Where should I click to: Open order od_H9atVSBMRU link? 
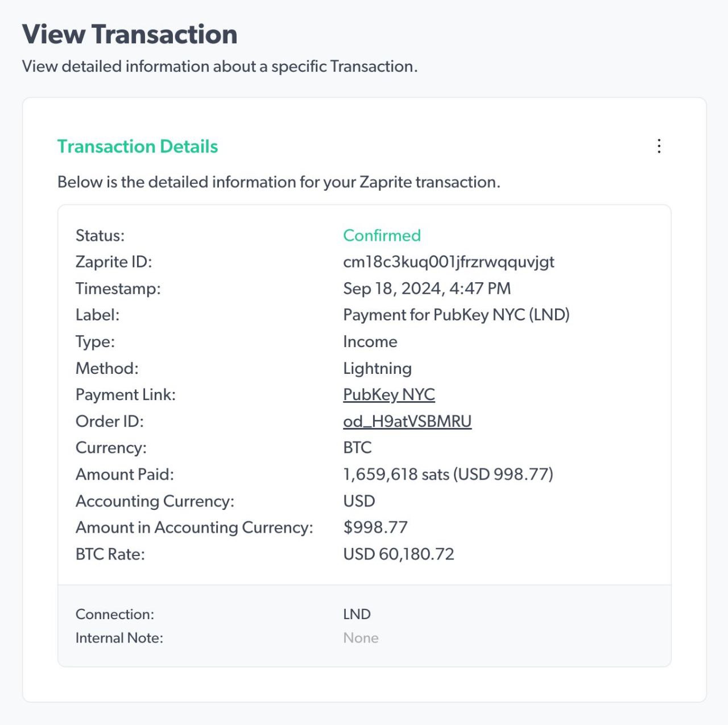[407, 421]
